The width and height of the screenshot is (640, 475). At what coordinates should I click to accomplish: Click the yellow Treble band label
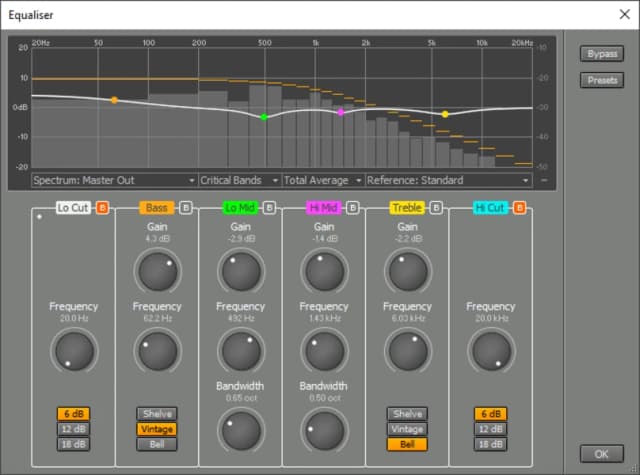(407, 208)
